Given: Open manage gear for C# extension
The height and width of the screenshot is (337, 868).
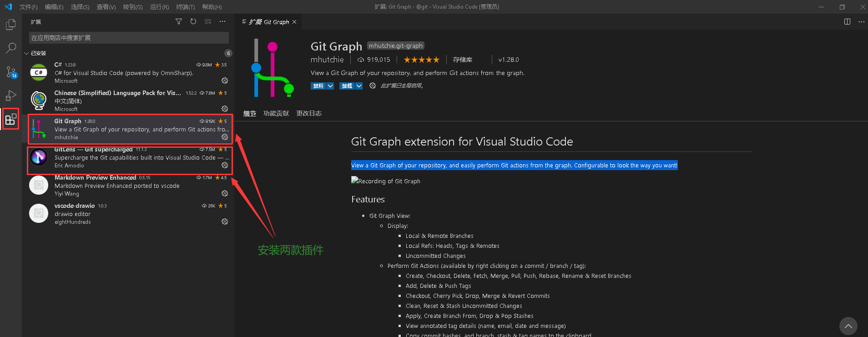Looking at the screenshot, I should 225,80.
